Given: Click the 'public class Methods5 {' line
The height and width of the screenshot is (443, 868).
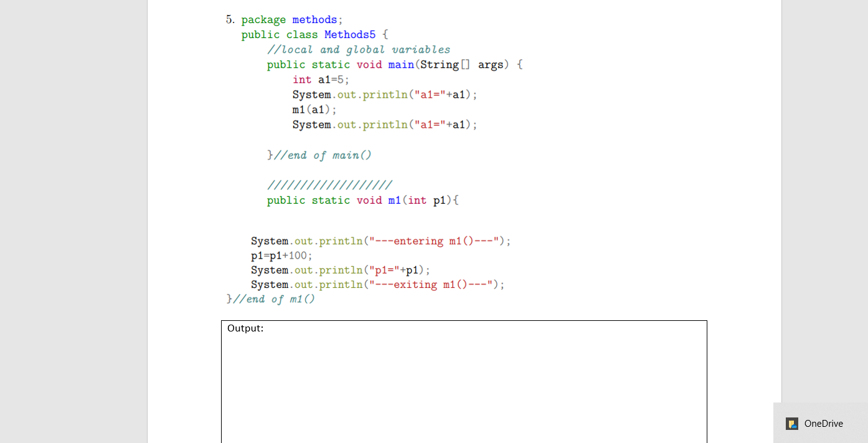Looking at the screenshot, I should 315,35.
